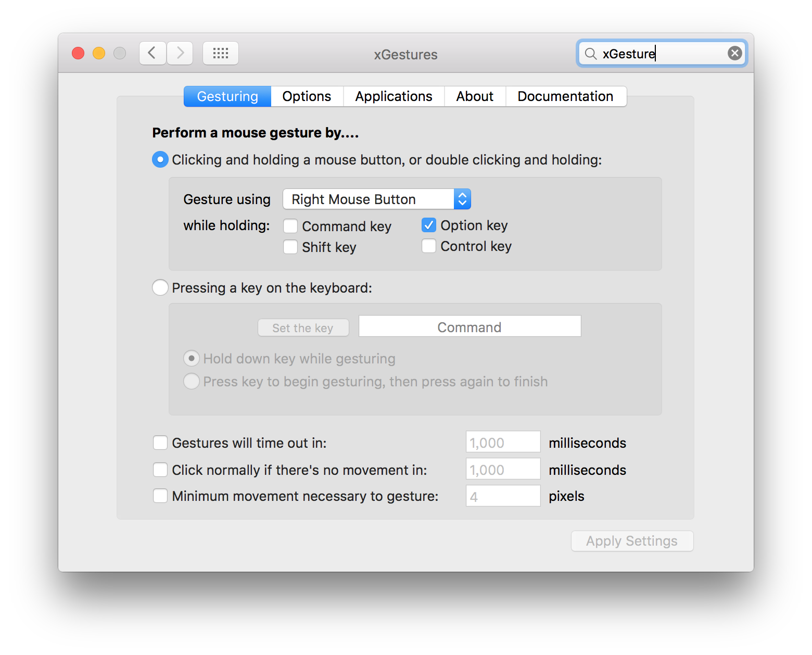This screenshot has height=655, width=812.
Task: Click the minimum movement pixels field
Action: tap(503, 496)
